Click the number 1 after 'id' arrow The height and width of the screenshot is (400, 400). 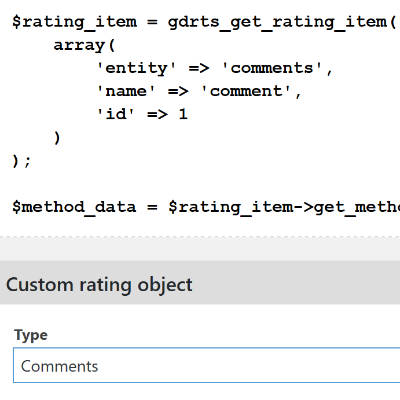[x=183, y=114]
